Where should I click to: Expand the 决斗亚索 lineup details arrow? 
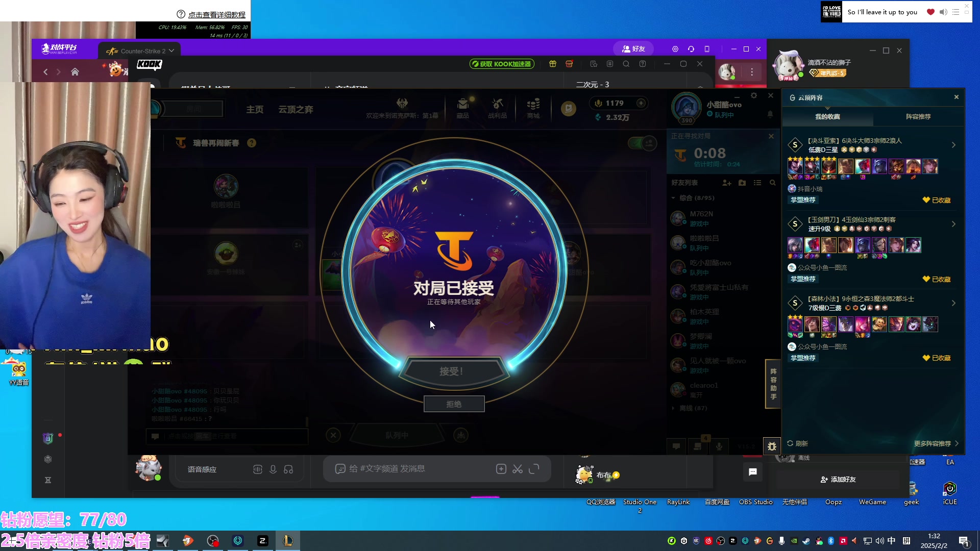click(953, 145)
